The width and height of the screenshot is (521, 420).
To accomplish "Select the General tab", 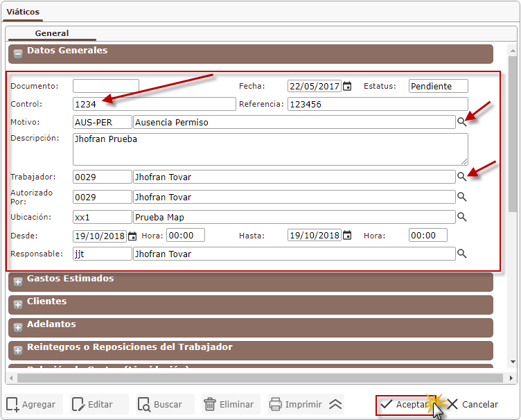I will (52, 33).
